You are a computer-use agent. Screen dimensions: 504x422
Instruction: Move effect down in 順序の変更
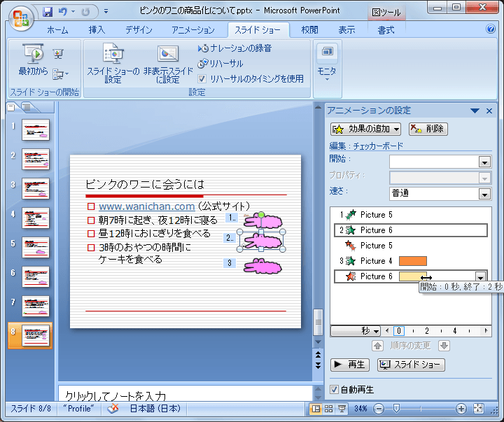coord(444,346)
